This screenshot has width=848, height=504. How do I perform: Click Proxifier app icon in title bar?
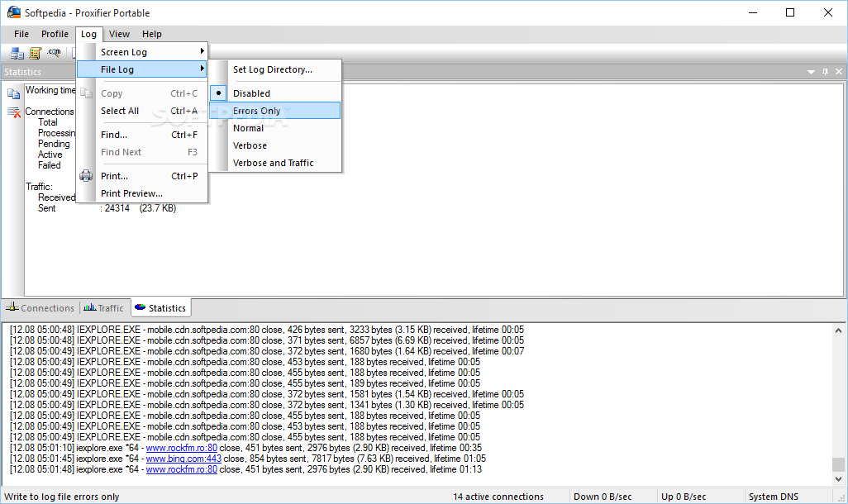coord(13,12)
